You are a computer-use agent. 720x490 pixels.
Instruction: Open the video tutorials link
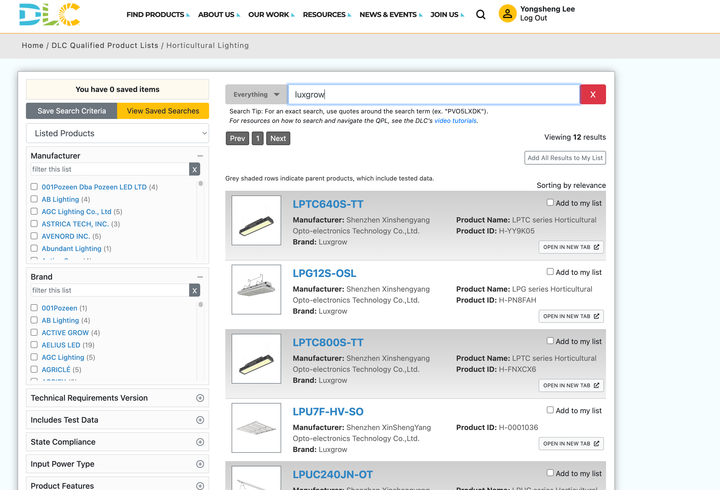(x=455, y=121)
